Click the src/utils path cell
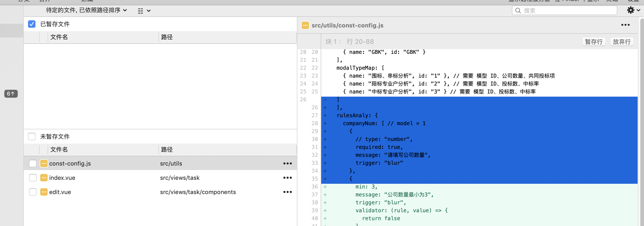644x226 pixels. click(x=171, y=163)
